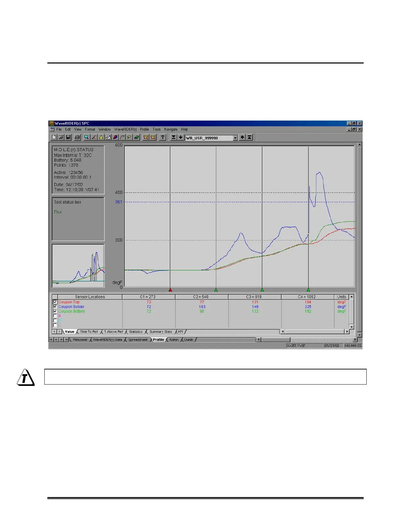Viewport: 411px width, 532px height.
Task: Switch to the T Above Ref tab
Action: [113, 332]
